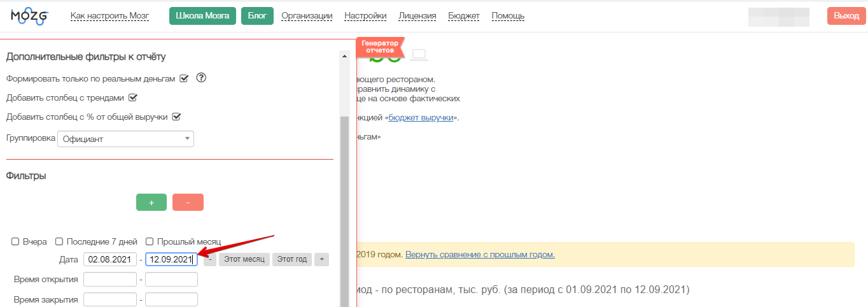868x307 pixels.
Task: Click the MOZG logo icon
Action: (29, 17)
